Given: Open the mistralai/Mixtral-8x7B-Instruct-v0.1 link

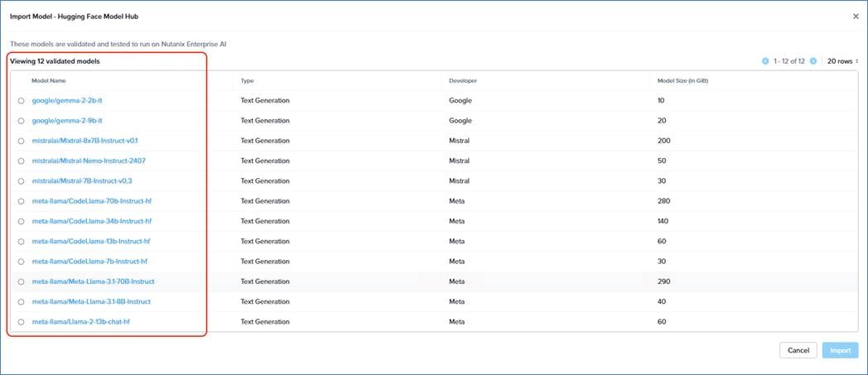Looking at the screenshot, I should click(84, 141).
